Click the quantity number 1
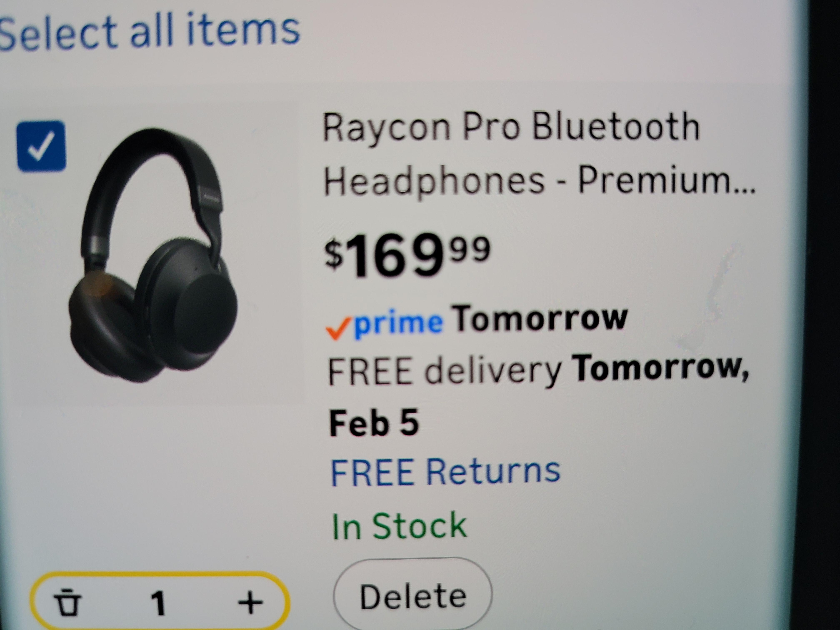 pyautogui.click(x=158, y=603)
